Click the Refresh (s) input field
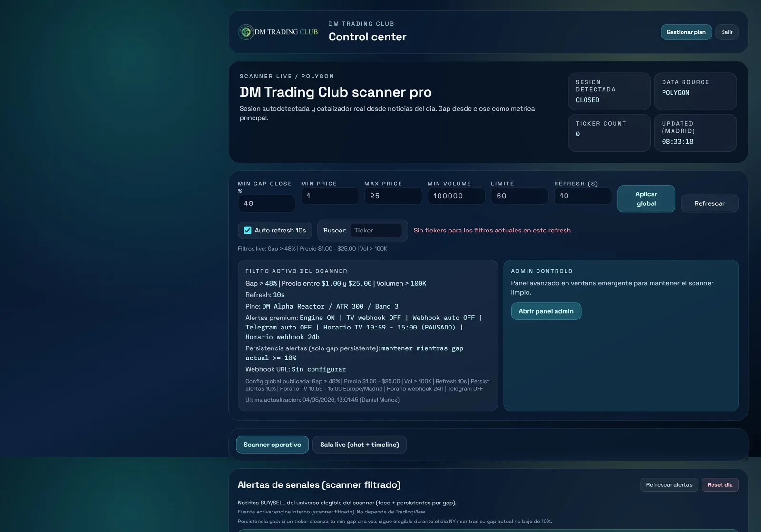761x532 pixels. (x=583, y=196)
